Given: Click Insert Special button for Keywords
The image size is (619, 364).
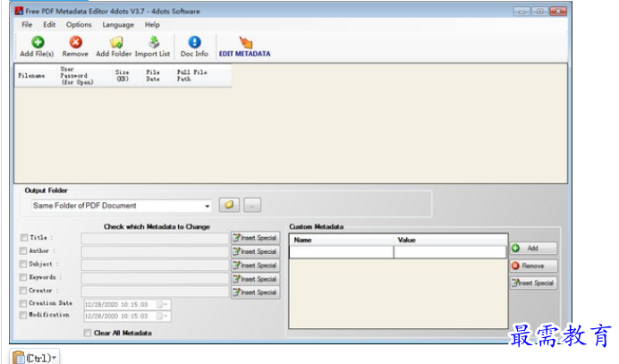Looking at the screenshot, I should tap(256, 279).
